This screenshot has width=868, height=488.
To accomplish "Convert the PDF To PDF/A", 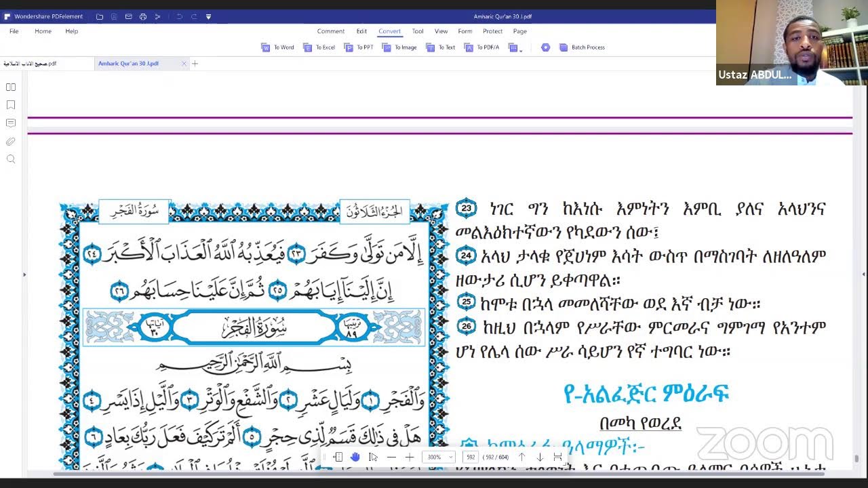I will click(482, 47).
